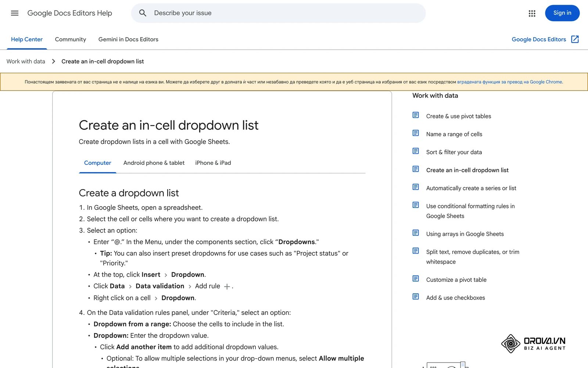The image size is (588, 368).
Task: Click the document icon beside Split text, remove duplicates
Action: point(416,251)
